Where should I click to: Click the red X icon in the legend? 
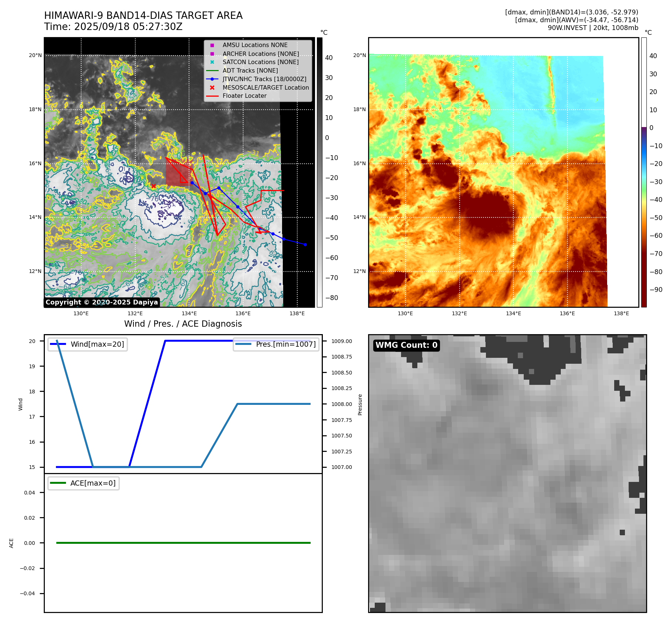[212, 88]
